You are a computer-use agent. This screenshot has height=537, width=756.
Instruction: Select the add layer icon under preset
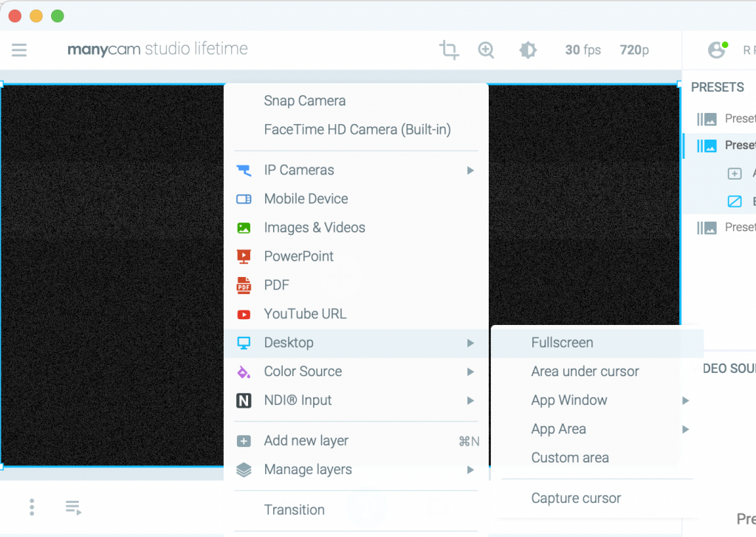(735, 174)
